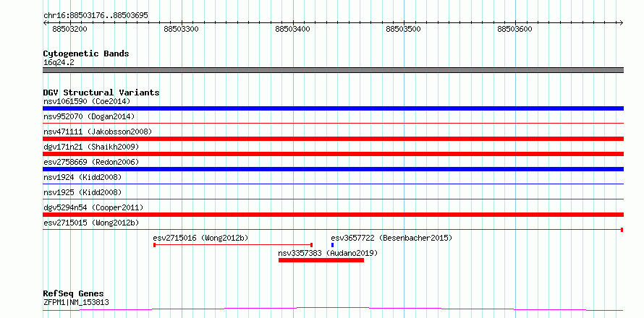Click the Cytogenetic Bands track heading
Image resolution: width=644 pixels, height=318 pixels.
(x=86, y=53)
